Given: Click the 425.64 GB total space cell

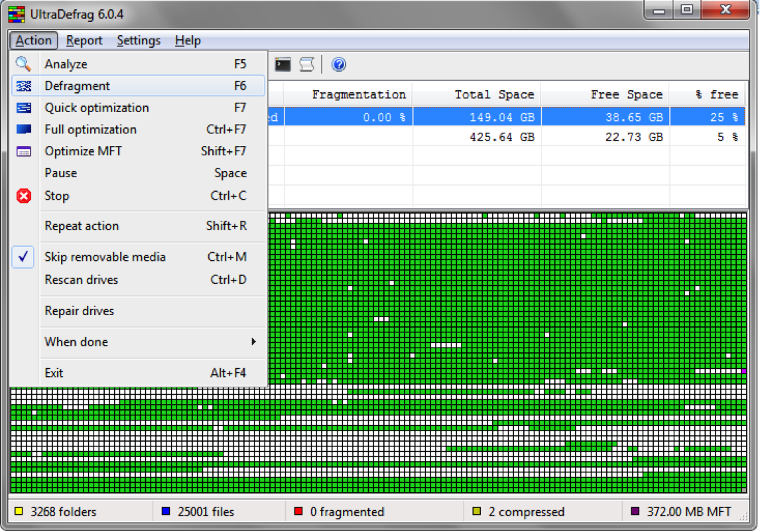Looking at the screenshot, I should (477, 137).
